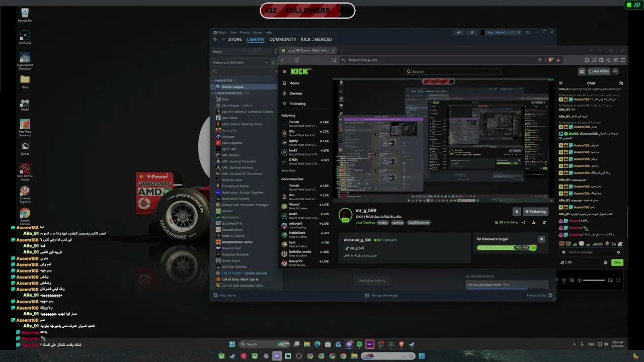Image resolution: width=644 pixels, height=362 pixels.
Task: Reload the Kick page in browser
Action: click(296, 60)
